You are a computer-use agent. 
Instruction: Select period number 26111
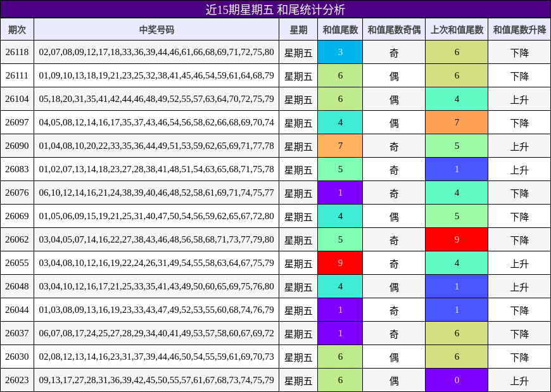pos(17,75)
